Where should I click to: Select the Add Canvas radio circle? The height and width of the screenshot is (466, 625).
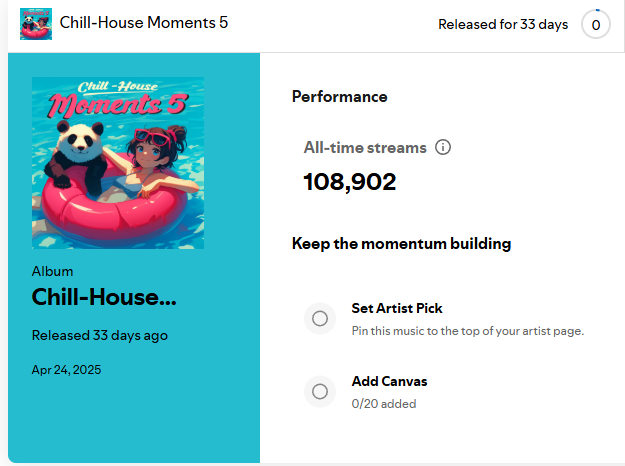tap(320, 391)
